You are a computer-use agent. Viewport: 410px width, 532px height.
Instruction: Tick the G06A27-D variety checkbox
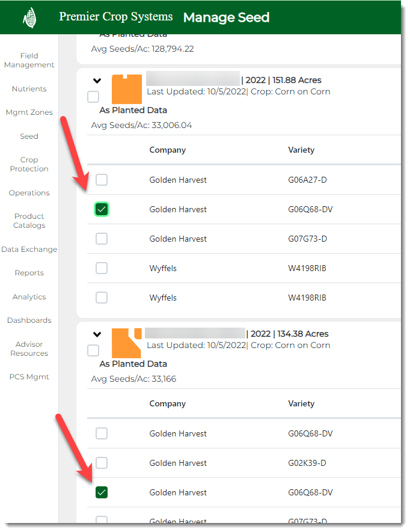click(102, 180)
